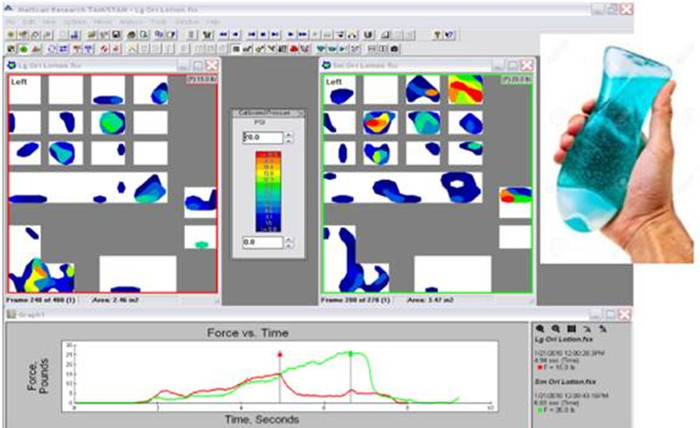700x428 pixels.
Task: Select 'Lg Ori Lotion.fsx' in the graph legend
Action: [x=564, y=340]
